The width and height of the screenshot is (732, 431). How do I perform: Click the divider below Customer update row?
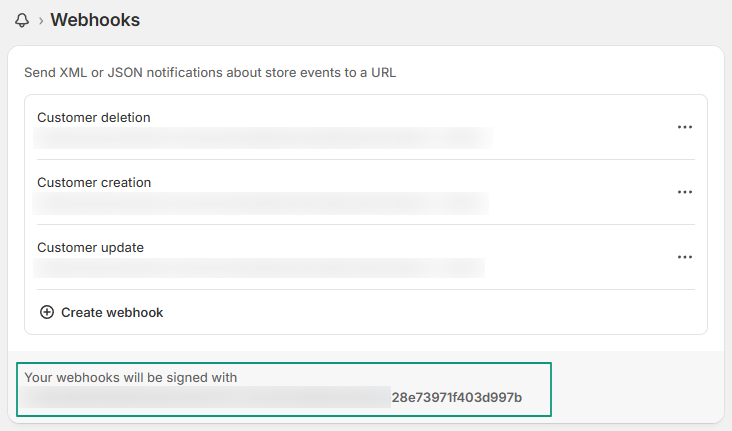click(x=366, y=290)
